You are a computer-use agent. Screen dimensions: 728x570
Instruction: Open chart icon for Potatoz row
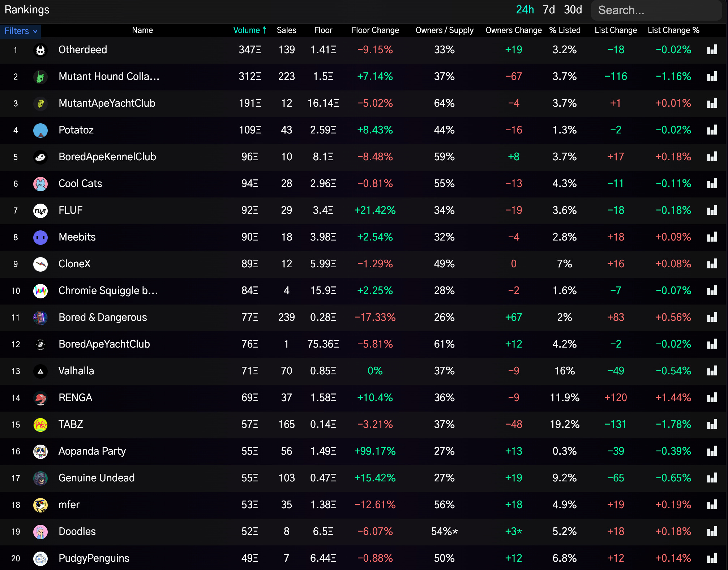tap(712, 130)
